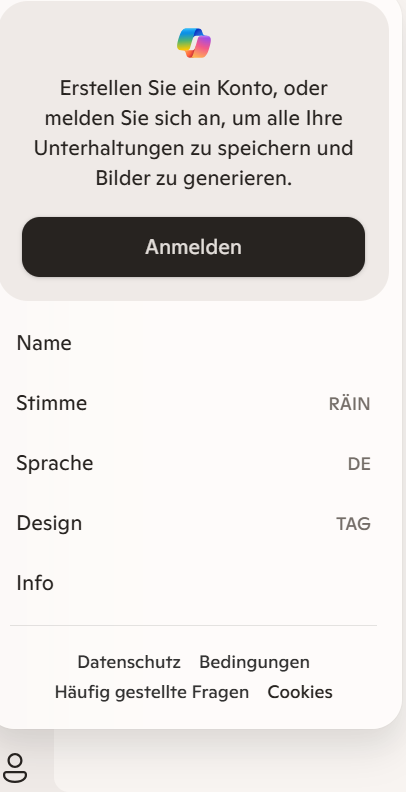Screen dimensions: 406x792
Task: Click the colorful Copilot logo
Action: point(194,43)
